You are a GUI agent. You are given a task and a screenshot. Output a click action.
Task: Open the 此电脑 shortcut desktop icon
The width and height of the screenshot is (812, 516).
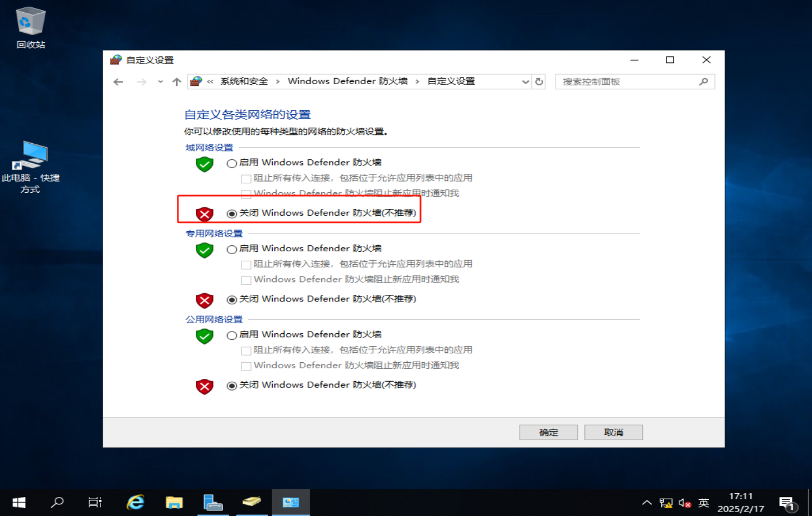pyautogui.click(x=31, y=167)
